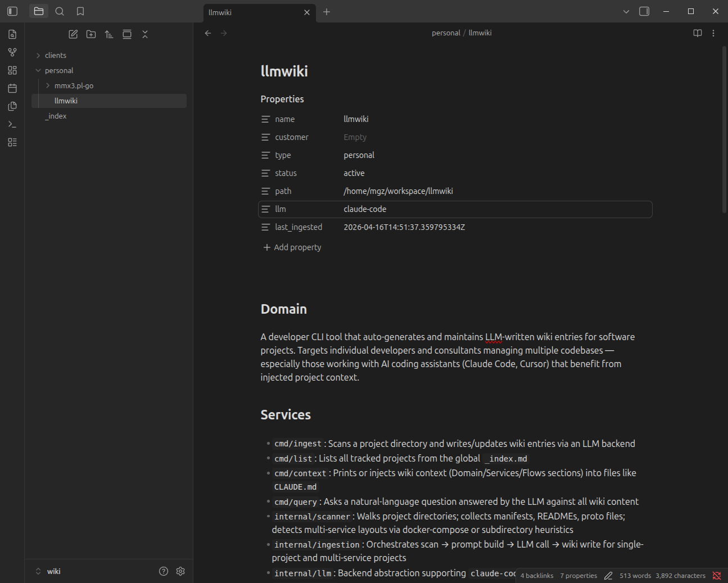Viewport: 728px width, 583px height.
Task: Click the llmwiki note title
Action: point(284,71)
